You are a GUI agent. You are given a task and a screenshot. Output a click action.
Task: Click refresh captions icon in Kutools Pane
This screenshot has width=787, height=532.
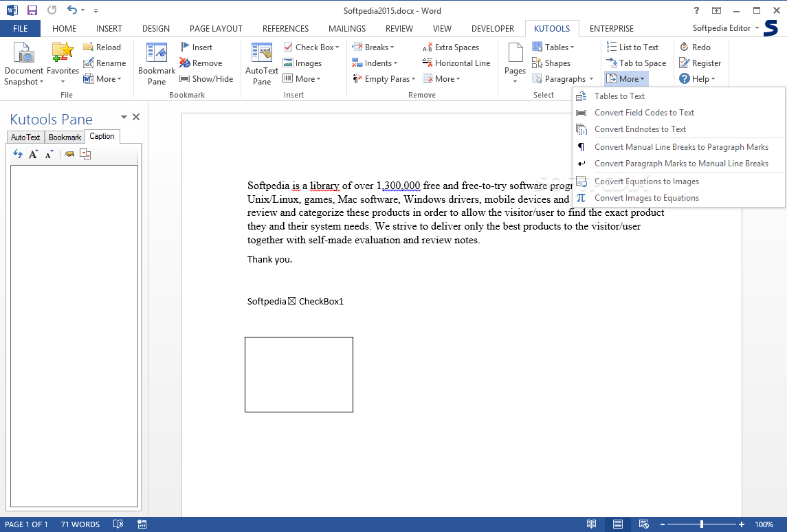[18, 154]
